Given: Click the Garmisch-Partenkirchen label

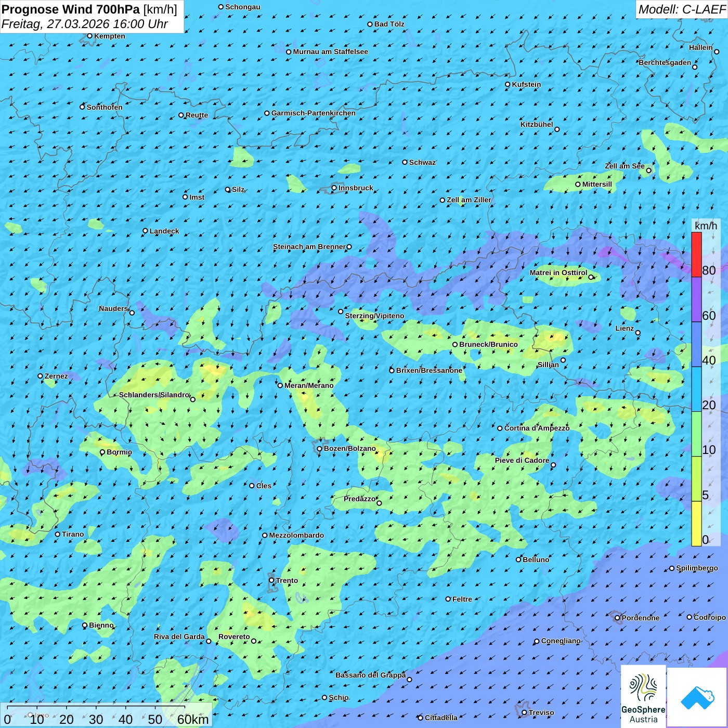Looking at the screenshot, I should (314, 113).
